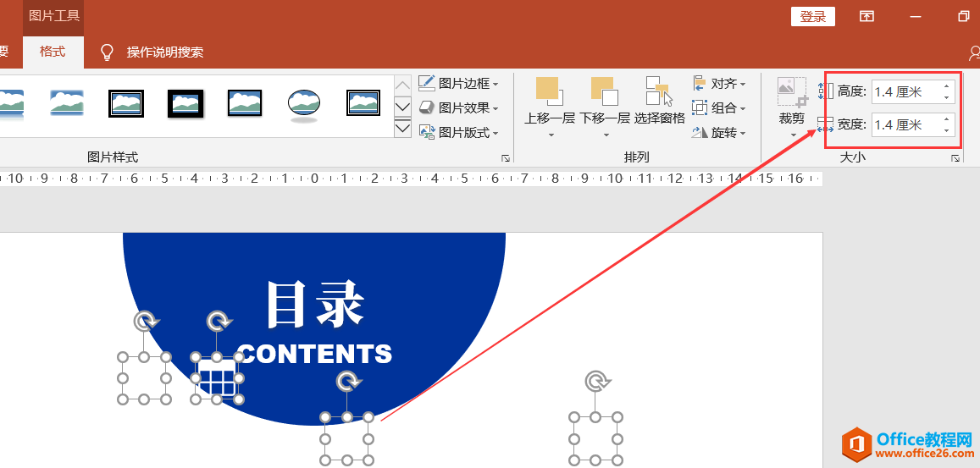Expand the 裁剪 crop dropdown arrow
The image size is (980, 468).
(793, 135)
